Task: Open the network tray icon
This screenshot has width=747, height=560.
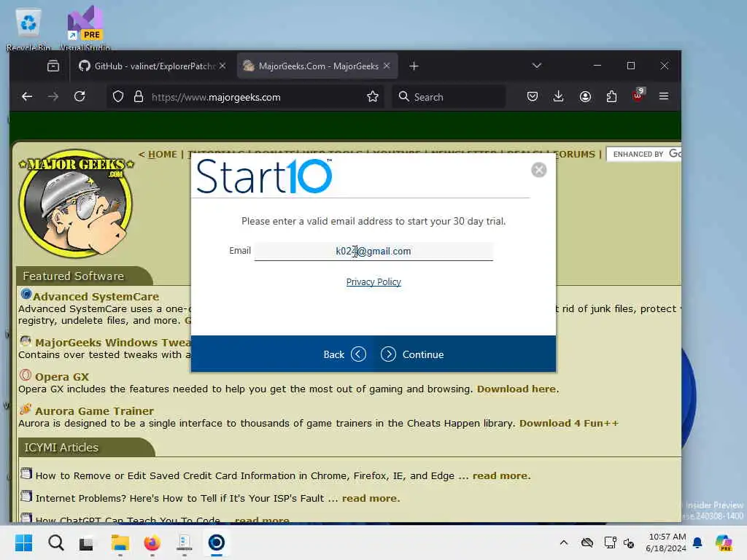Action: tap(611, 542)
